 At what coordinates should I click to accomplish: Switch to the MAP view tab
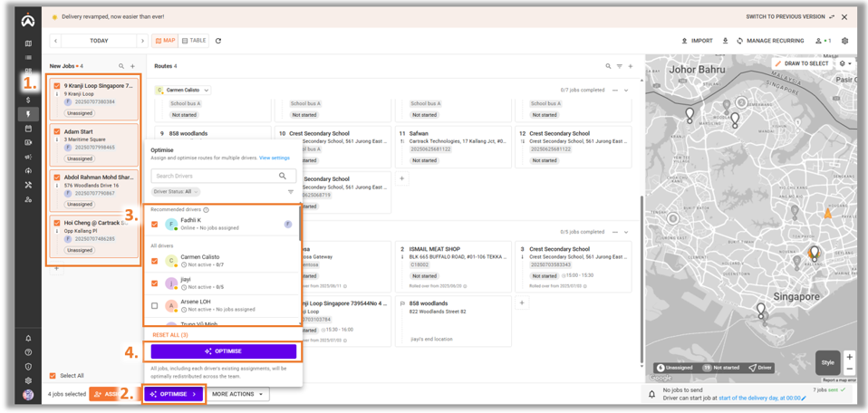(165, 41)
